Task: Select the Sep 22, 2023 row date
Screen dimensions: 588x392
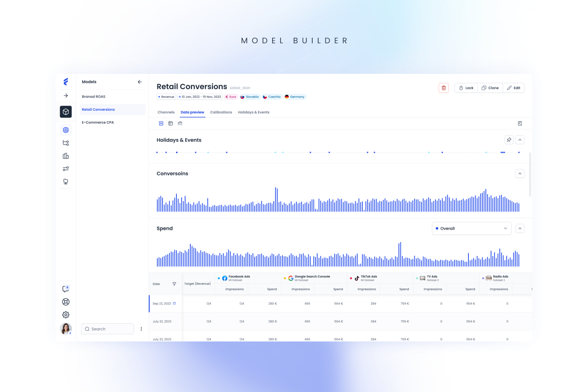Action: click(x=162, y=303)
